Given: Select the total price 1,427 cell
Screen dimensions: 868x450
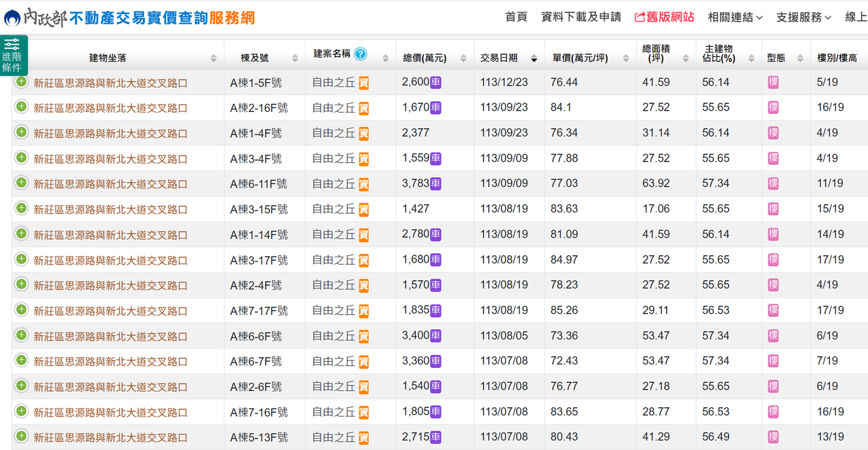Looking at the screenshot, I should click(x=416, y=209).
